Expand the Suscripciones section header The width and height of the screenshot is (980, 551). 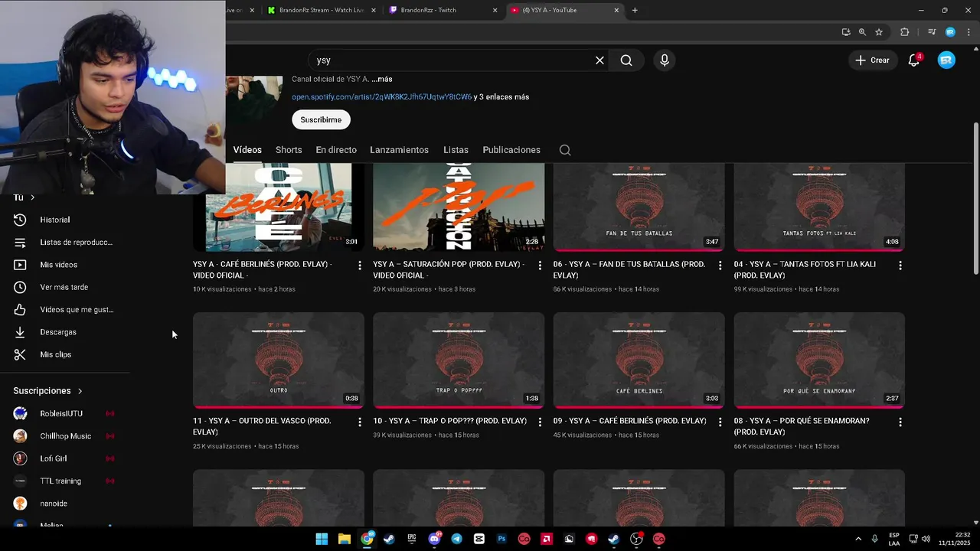click(47, 391)
